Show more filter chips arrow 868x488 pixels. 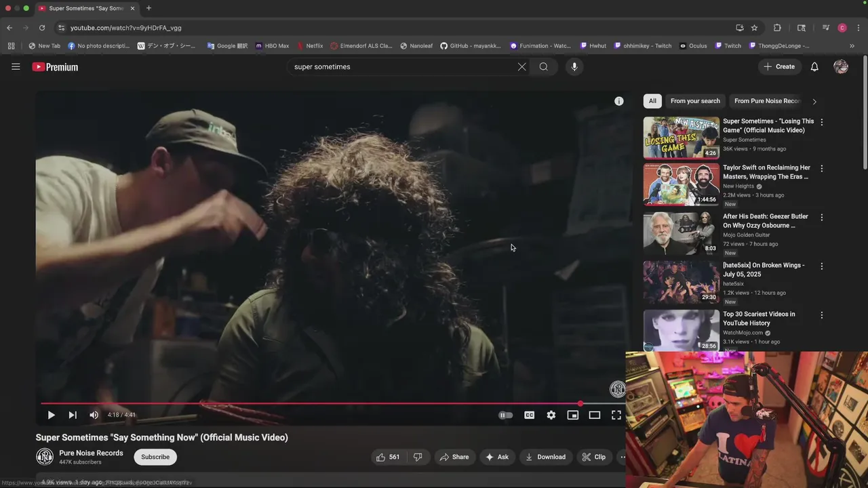[814, 102]
